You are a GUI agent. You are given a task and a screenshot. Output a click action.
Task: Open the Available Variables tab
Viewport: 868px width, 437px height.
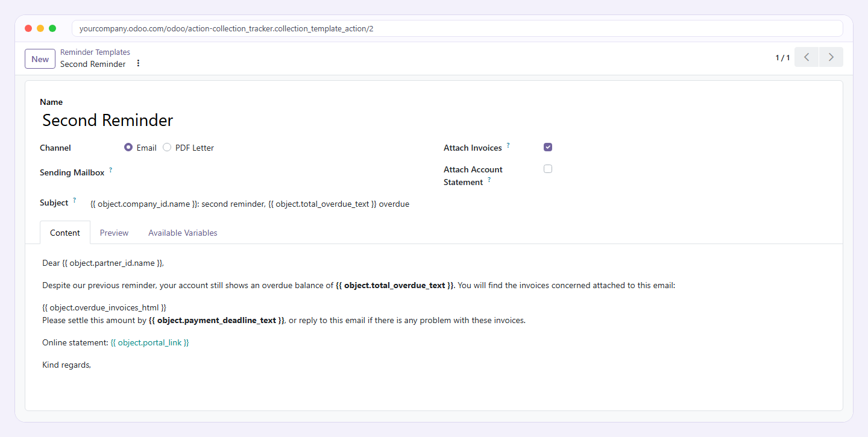pyautogui.click(x=183, y=233)
